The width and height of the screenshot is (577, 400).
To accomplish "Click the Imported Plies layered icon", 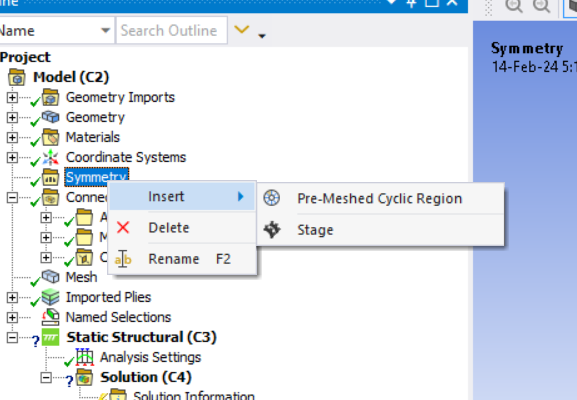I will pos(50,297).
